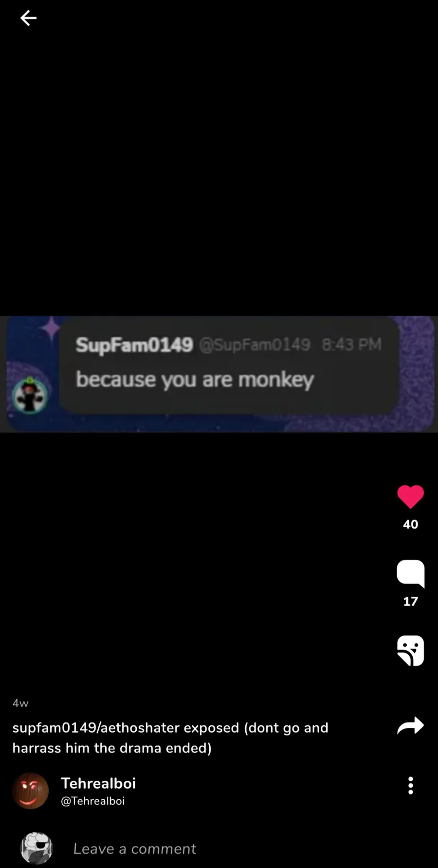
Task: Tap the @SupFam0149 handle in the message
Action: pos(255,345)
